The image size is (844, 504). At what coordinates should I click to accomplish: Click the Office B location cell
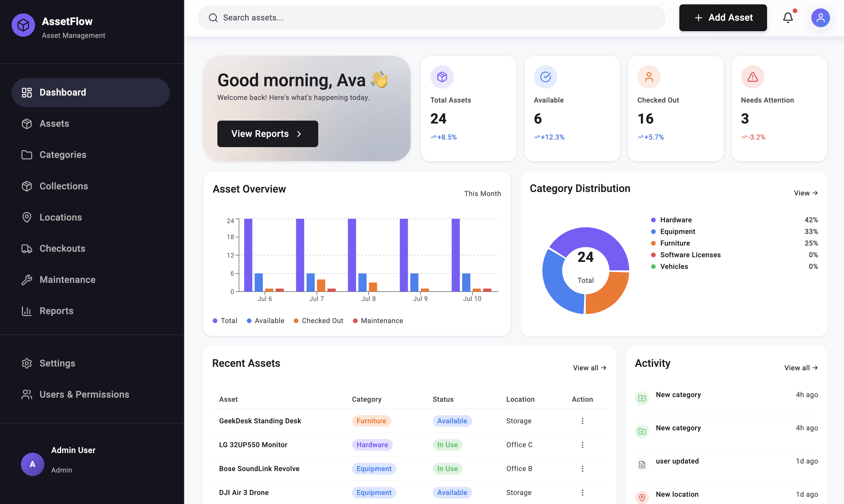pos(519,469)
